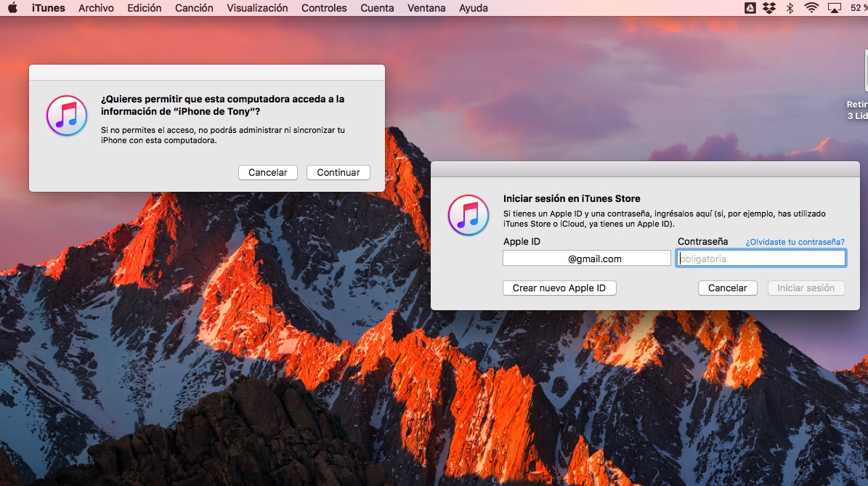Cancel the iTunes Store sign-in dialog
The height and width of the screenshot is (486, 868).
(727, 288)
